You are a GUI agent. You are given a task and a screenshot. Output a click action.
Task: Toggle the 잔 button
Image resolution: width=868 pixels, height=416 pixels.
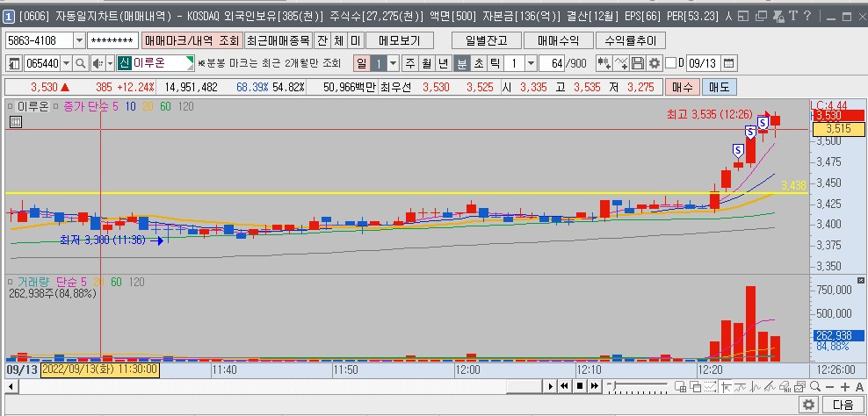pos(322,40)
